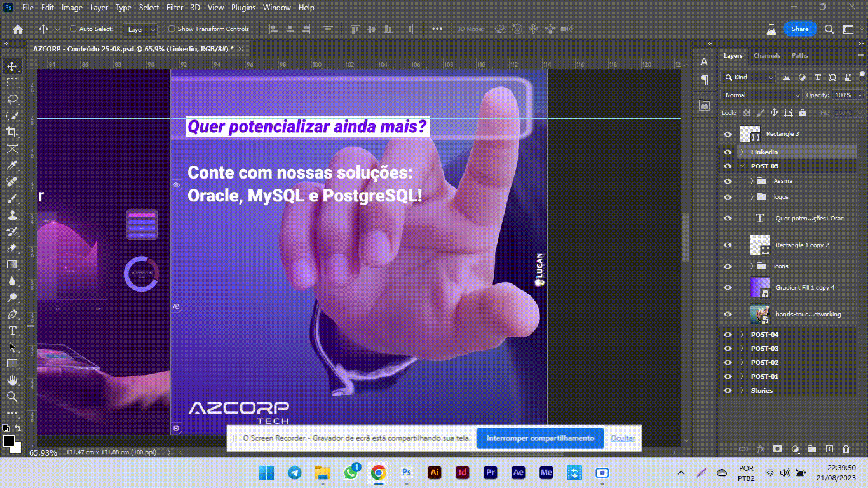This screenshot has height=488, width=868.
Task: Select the Zoom tool
Action: [x=11, y=396]
